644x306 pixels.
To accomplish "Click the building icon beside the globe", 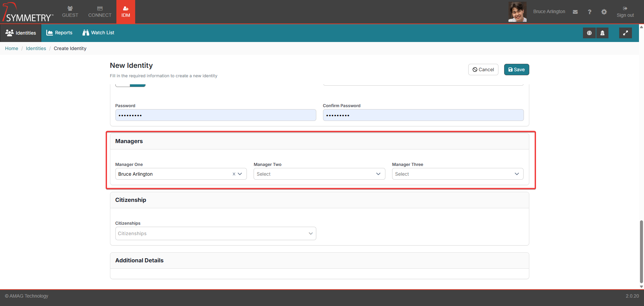I will click(x=602, y=33).
